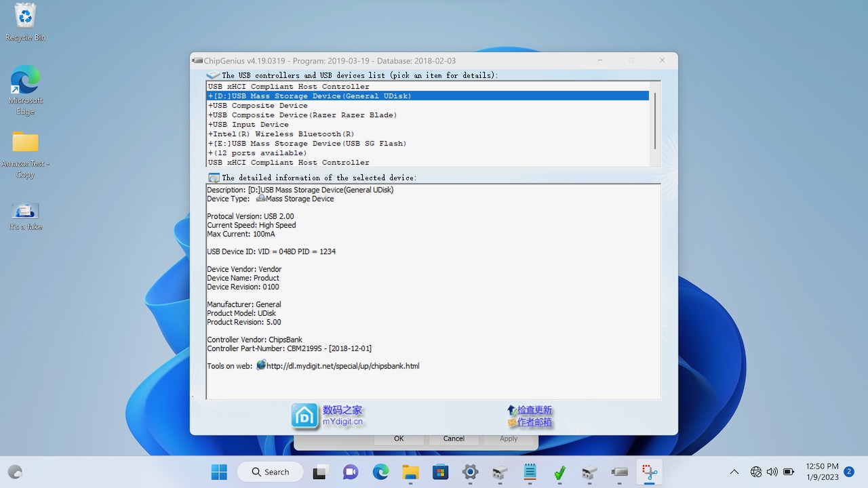Screen dimensions: 868x488
Task: Select [E:]USB Mass Storage Device(USB SG Flash)
Action: tap(427, 144)
